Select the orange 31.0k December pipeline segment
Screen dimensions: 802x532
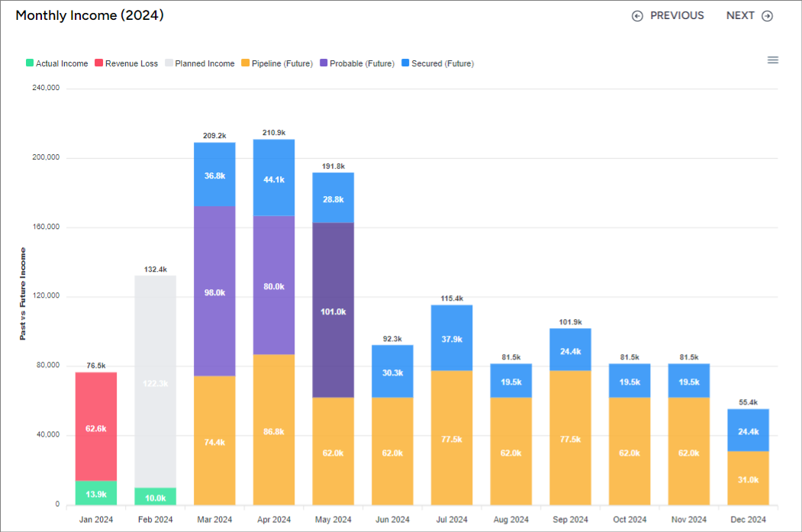[748, 478]
